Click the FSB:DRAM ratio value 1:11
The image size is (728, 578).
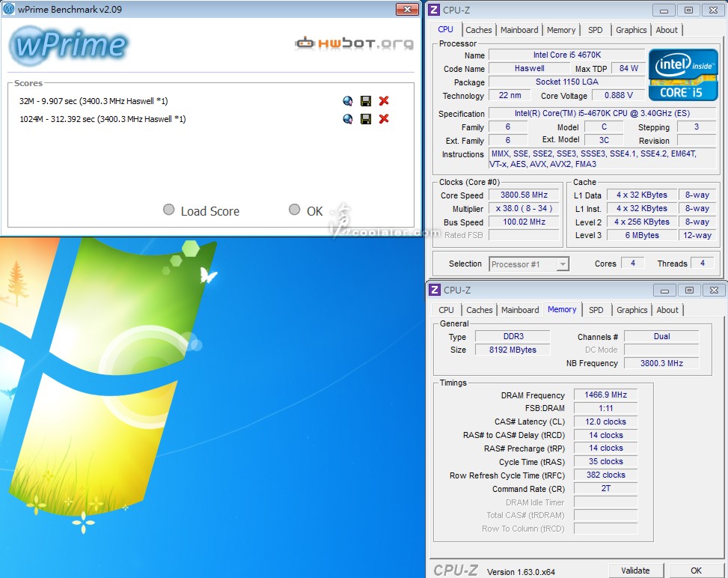pos(605,408)
